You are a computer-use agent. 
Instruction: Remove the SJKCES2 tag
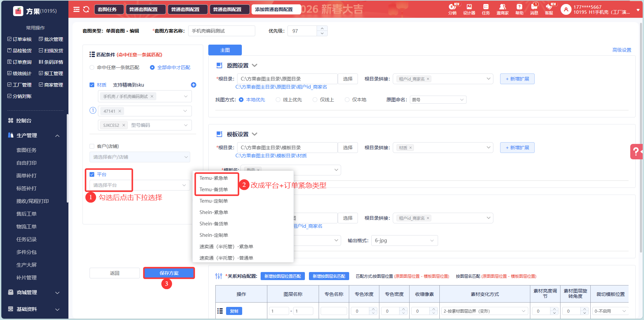[124, 125]
